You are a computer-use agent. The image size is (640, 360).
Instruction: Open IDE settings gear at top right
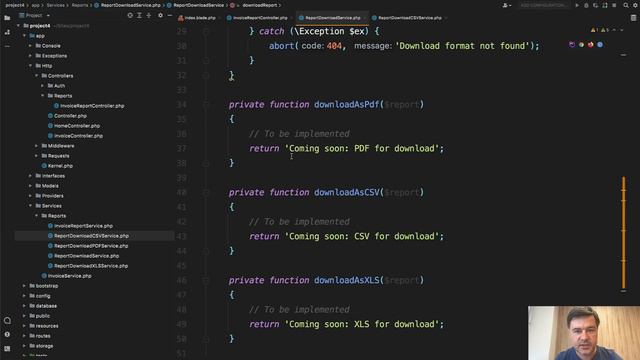pyautogui.click(x=635, y=5)
